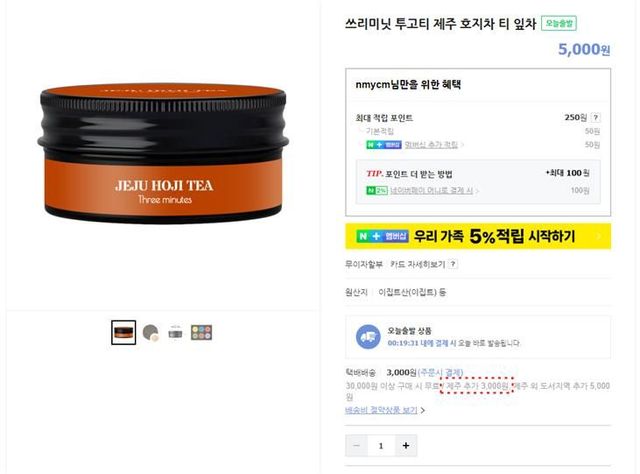
Task: Click the green 오늘출발 badge beside title
Action: click(x=559, y=24)
